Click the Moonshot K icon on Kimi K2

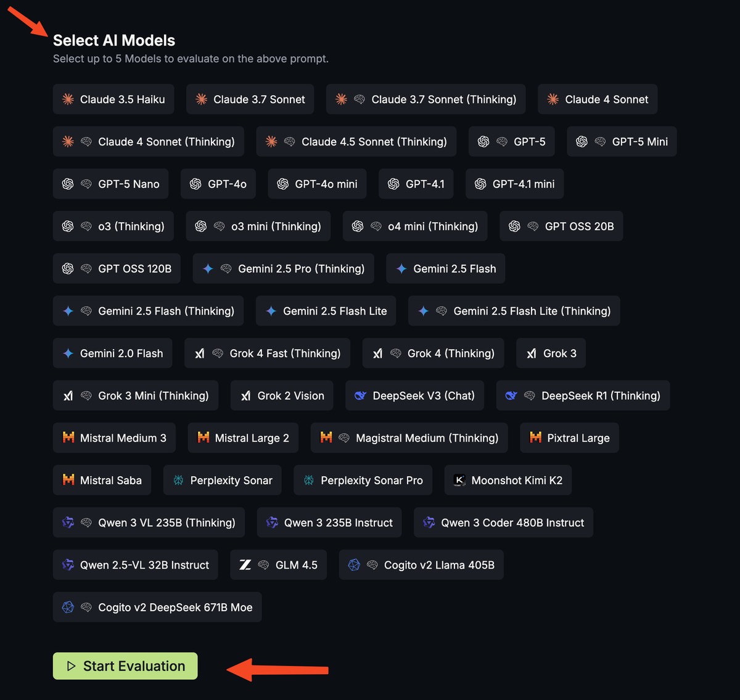click(459, 480)
